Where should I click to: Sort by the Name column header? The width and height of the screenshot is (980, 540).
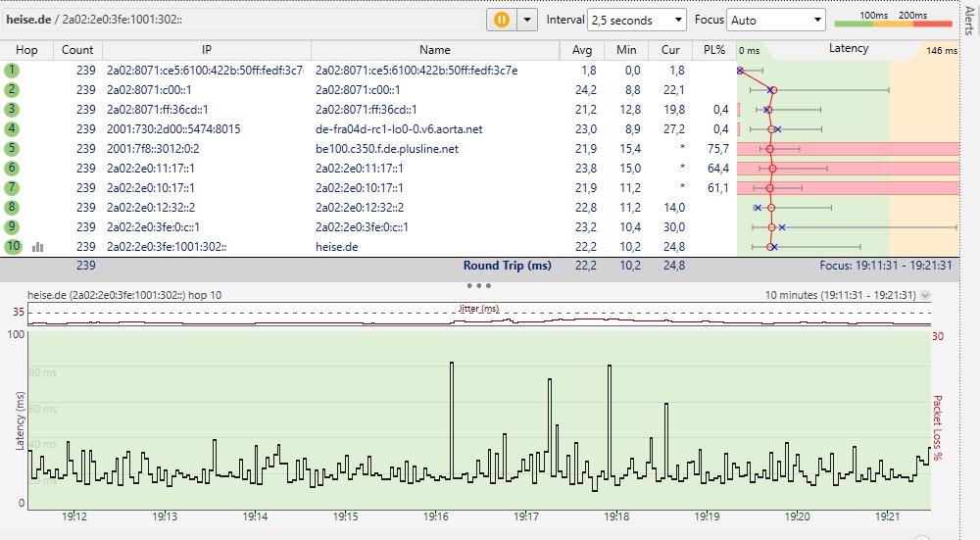tap(435, 50)
